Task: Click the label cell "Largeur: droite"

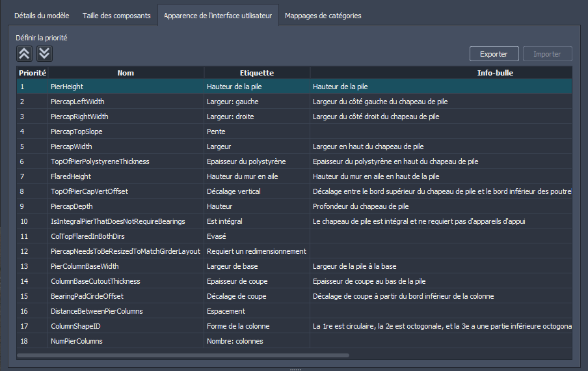Action: pos(257,117)
